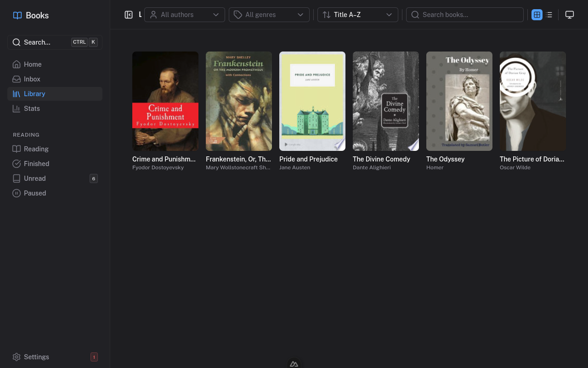Open Crime and Punishment by Dostoyevsky
The image size is (588, 368).
coord(165,101)
